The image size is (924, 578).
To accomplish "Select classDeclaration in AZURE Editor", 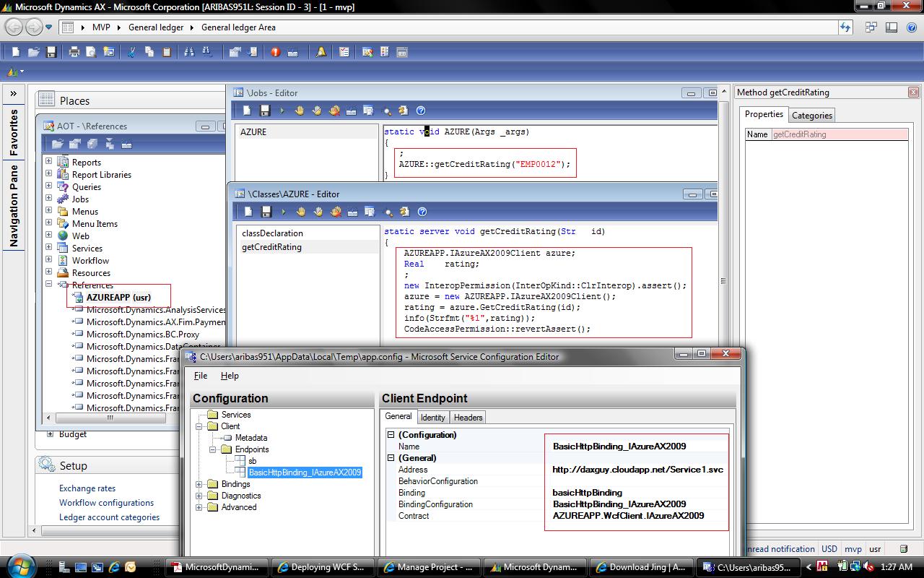I will pos(272,233).
